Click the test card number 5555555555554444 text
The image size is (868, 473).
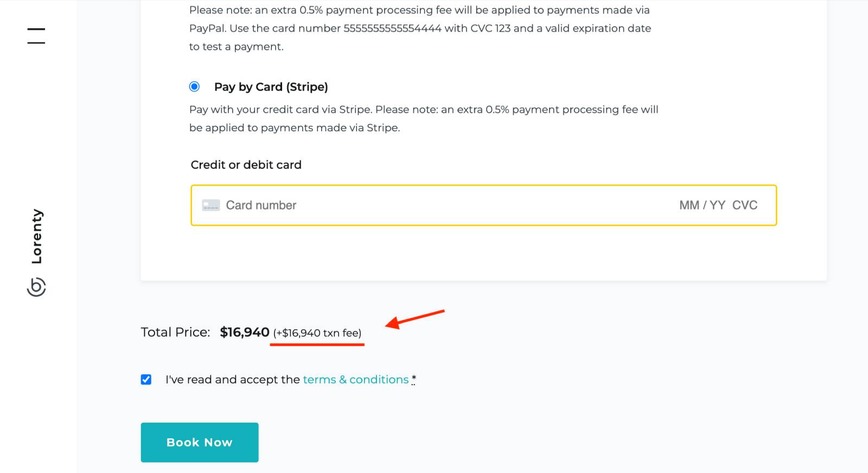click(392, 28)
